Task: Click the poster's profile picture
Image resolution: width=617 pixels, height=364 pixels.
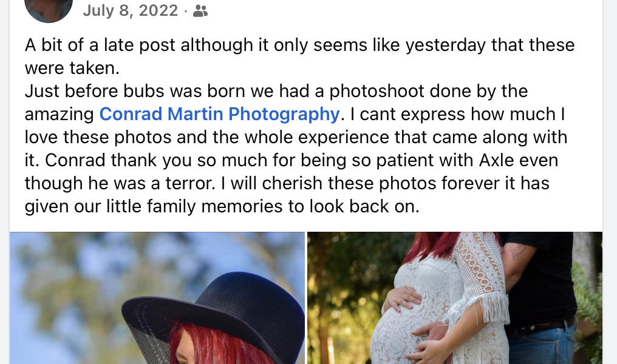Action: click(x=49, y=8)
